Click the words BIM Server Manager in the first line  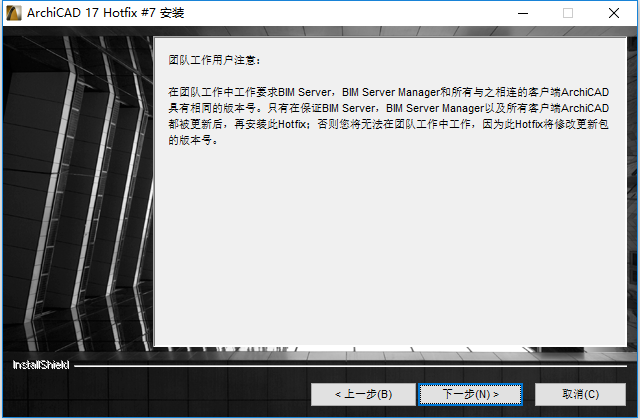pyautogui.click(x=391, y=92)
